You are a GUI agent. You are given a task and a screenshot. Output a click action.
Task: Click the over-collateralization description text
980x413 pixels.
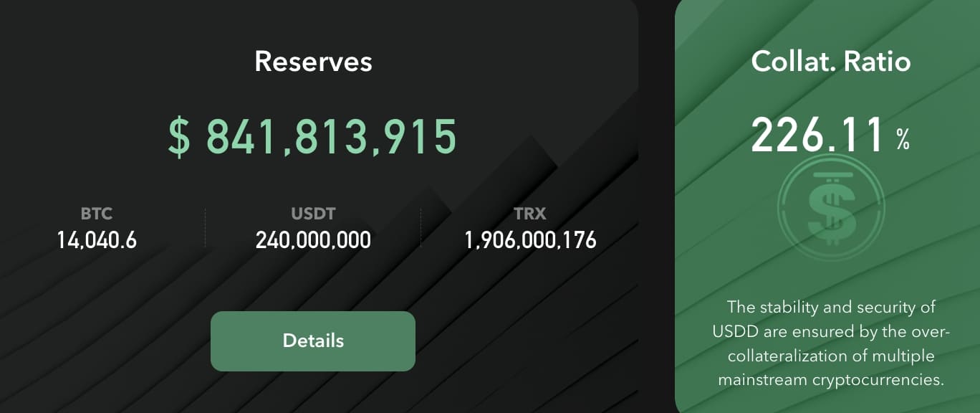tap(831, 343)
